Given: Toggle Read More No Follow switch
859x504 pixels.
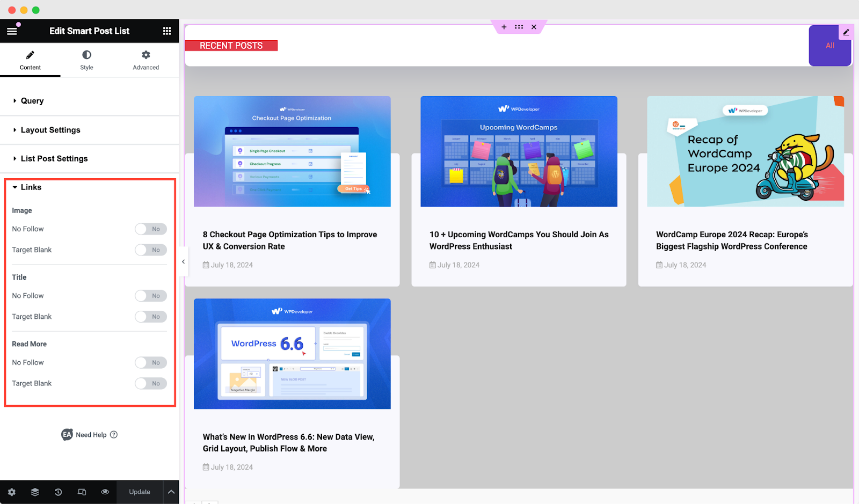Looking at the screenshot, I should click(151, 363).
